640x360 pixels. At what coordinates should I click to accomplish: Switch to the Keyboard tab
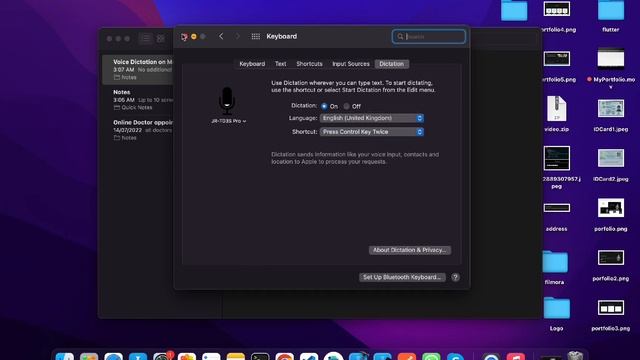252,64
